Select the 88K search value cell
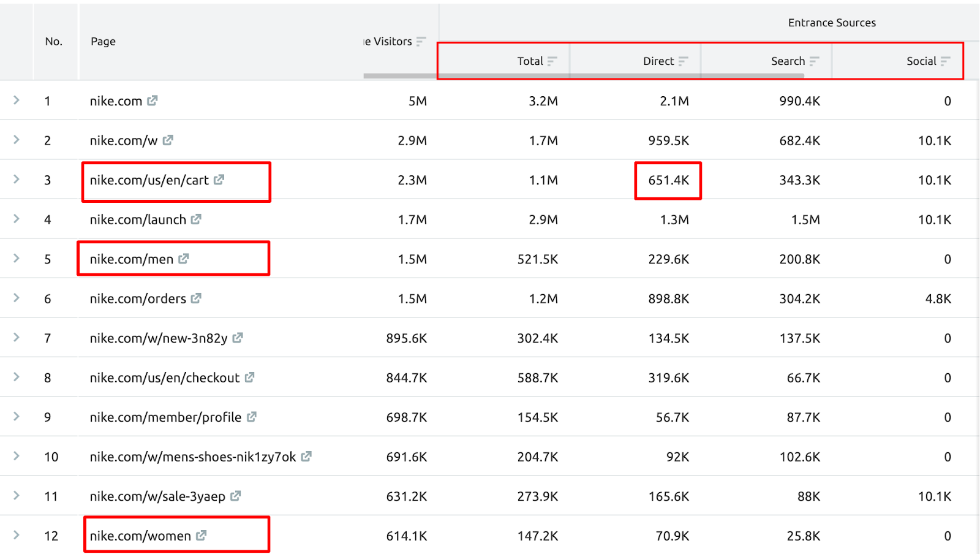 click(x=809, y=496)
